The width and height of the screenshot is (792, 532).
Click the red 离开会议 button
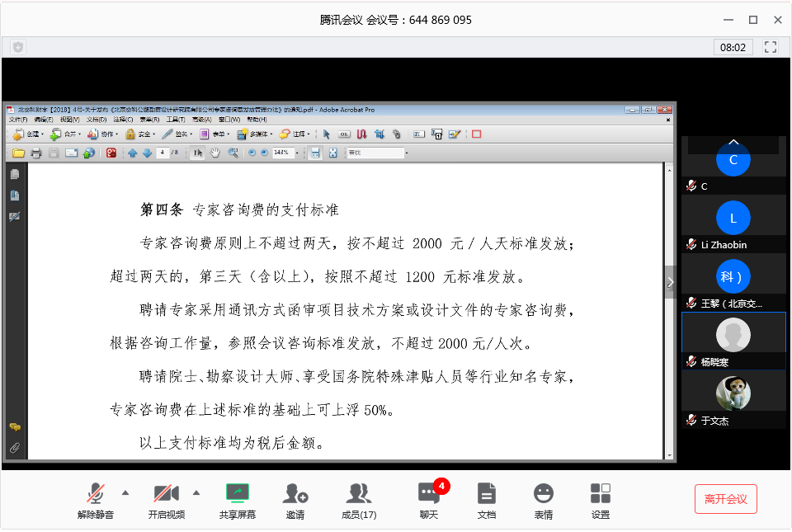click(726, 499)
